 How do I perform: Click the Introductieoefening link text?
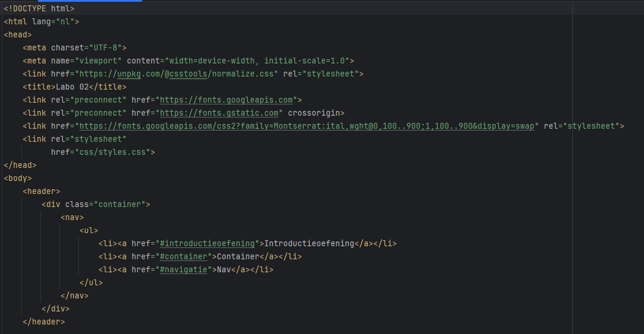point(309,243)
